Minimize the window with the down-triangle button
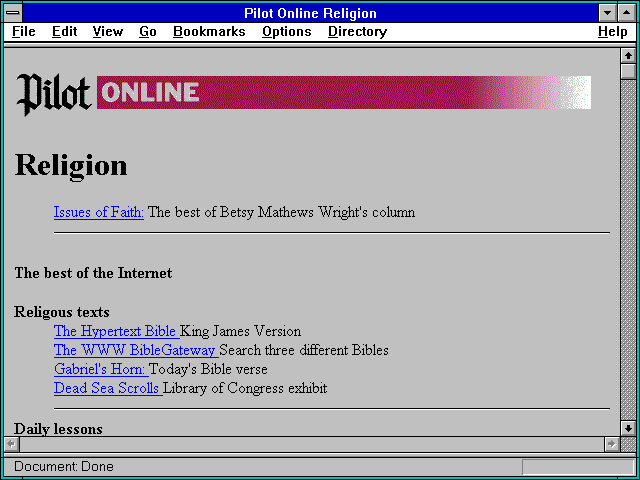This screenshot has height=480, width=640. (x=607, y=13)
